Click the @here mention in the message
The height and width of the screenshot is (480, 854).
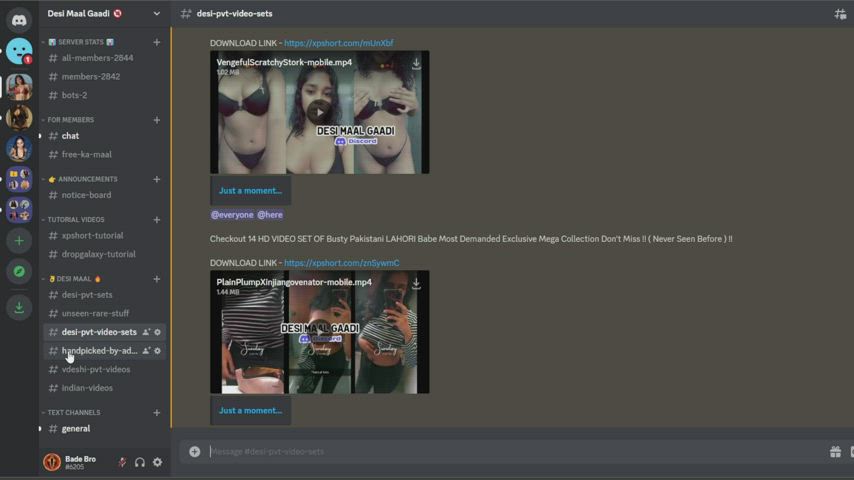(x=270, y=215)
